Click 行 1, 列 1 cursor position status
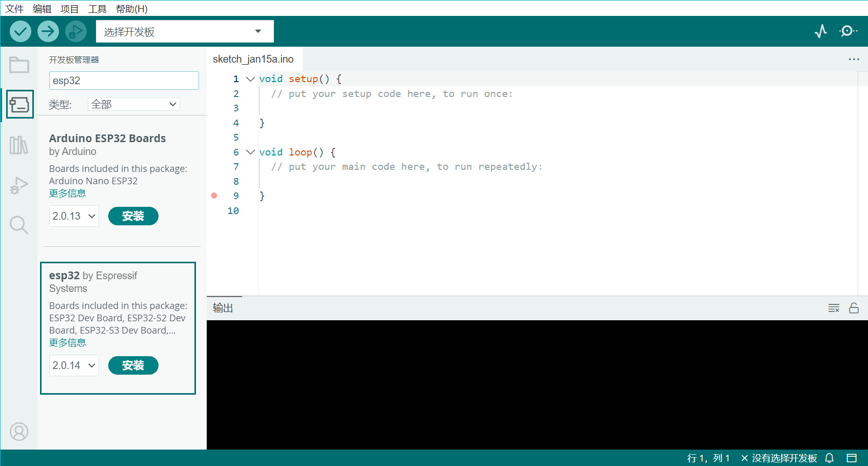This screenshot has width=868, height=466. (x=708, y=458)
